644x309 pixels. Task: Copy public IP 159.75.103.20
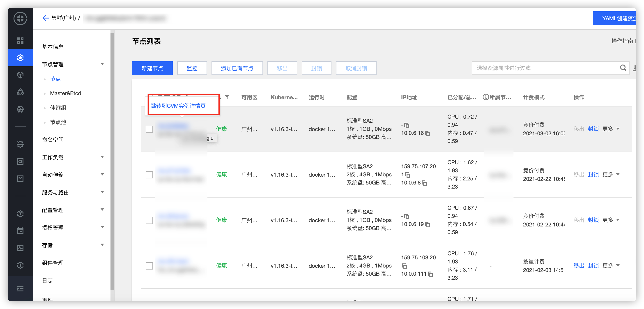click(x=405, y=266)
